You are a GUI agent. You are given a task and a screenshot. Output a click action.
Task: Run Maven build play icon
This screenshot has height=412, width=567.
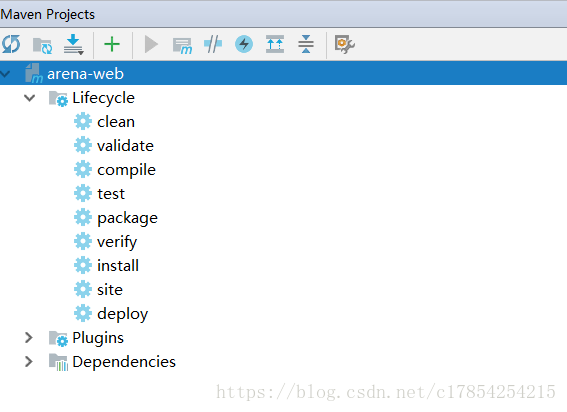click(151, 44)
